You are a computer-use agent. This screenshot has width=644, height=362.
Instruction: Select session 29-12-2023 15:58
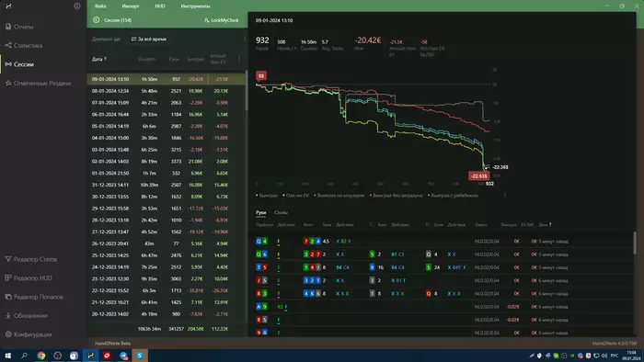[166, 209]
